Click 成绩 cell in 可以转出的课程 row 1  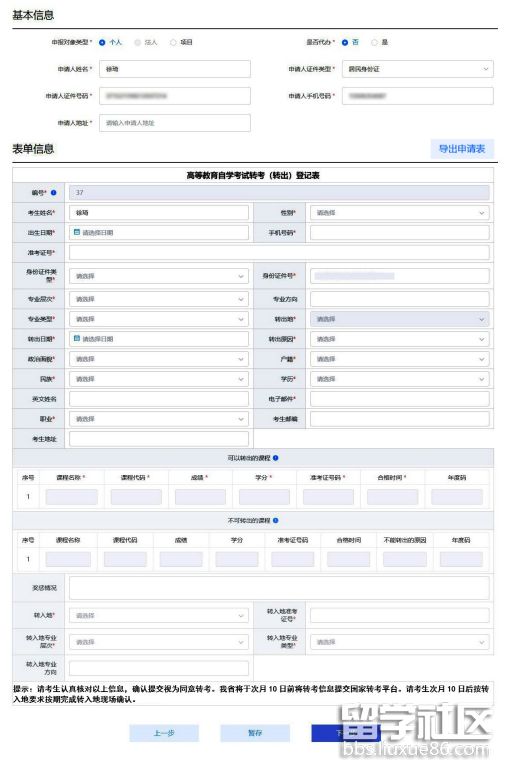(x=200, y=497)
